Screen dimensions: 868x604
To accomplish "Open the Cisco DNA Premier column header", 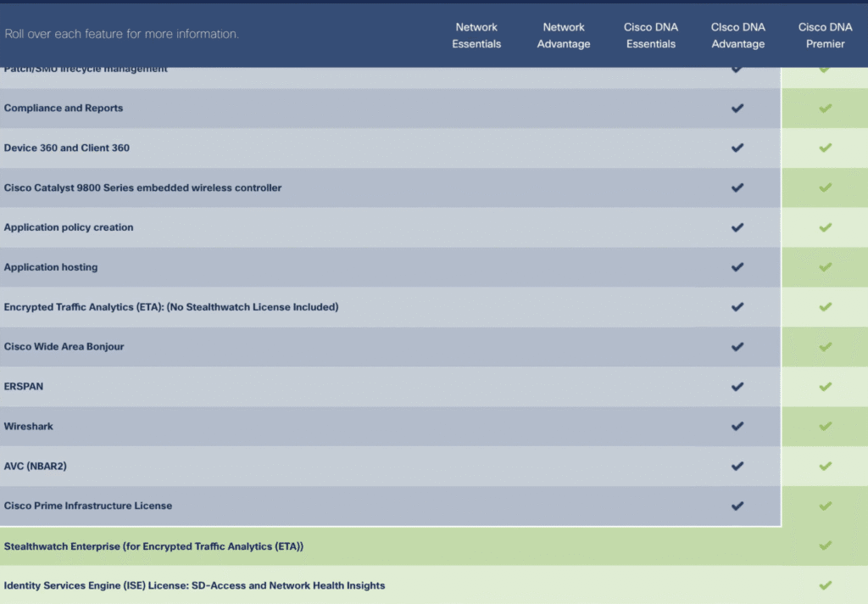I will click(825, 36).
